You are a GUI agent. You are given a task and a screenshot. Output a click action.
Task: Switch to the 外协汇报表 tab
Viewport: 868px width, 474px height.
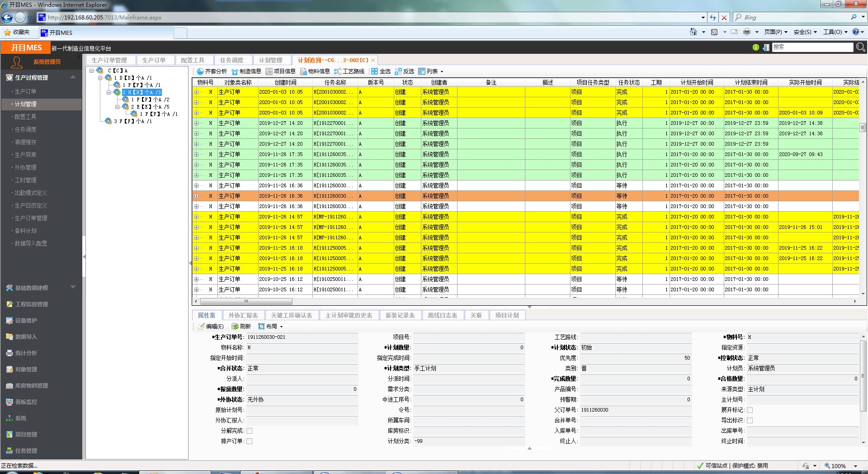[244, 315]
